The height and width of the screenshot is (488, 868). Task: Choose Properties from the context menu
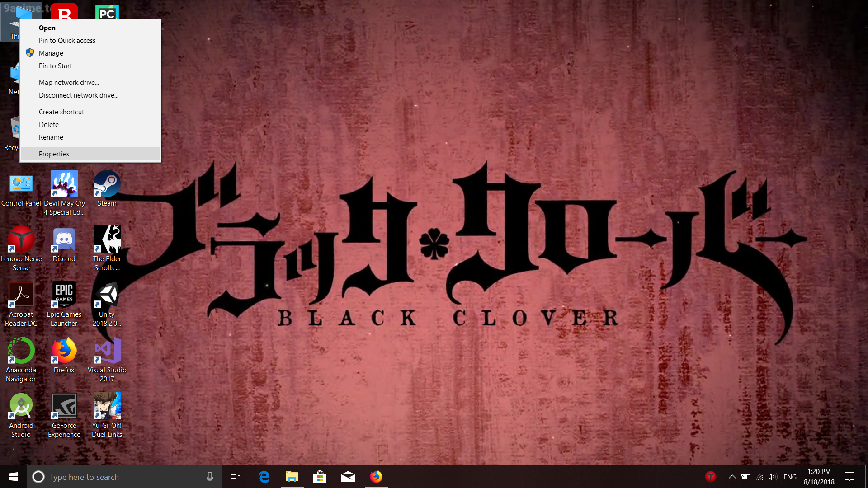point(54,154)
